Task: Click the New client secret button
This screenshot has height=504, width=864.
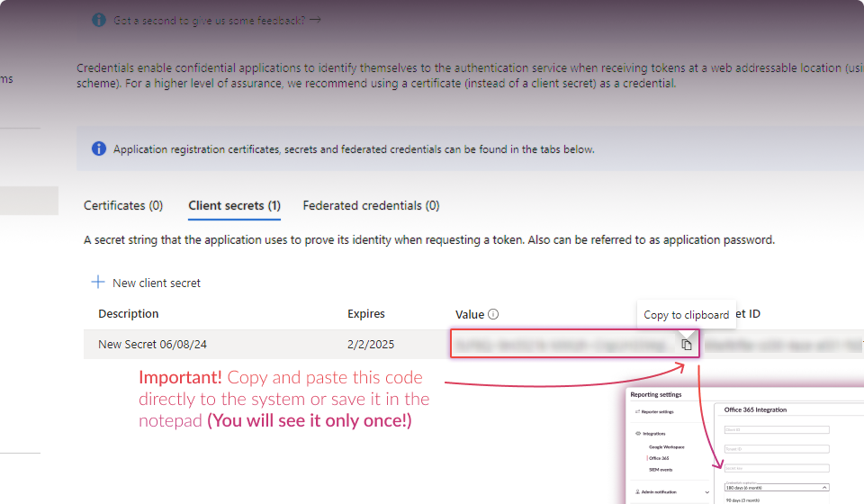Action: coord(156,283)
